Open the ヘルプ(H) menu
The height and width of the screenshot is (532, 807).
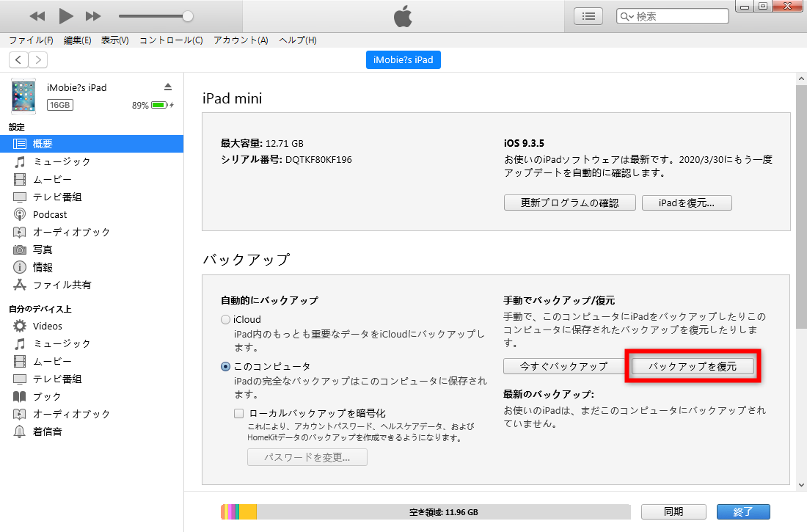[x=297, y=40]
